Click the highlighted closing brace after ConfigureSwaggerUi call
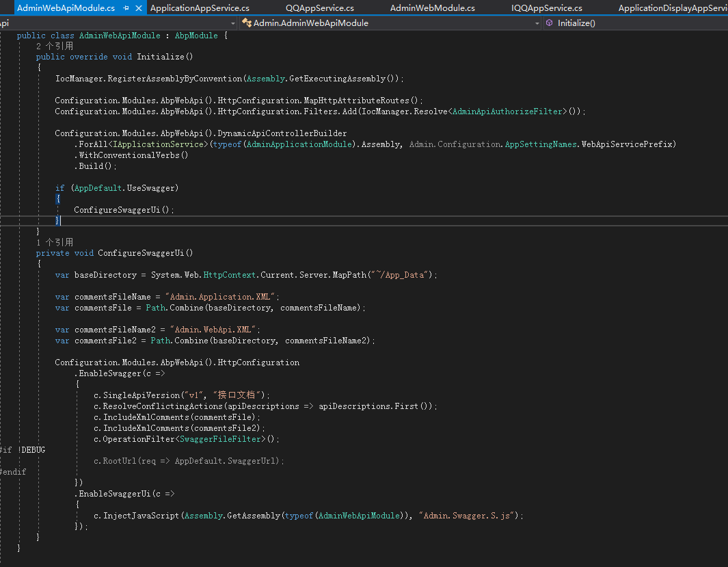Image resolution: width=728 pixels, height=567 pixels. coord(58,220)
